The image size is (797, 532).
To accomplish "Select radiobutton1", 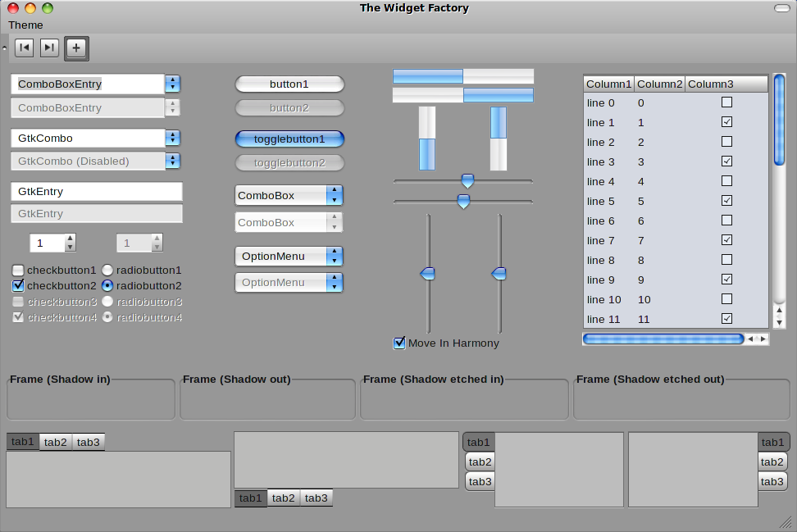I will click(107, 270).
